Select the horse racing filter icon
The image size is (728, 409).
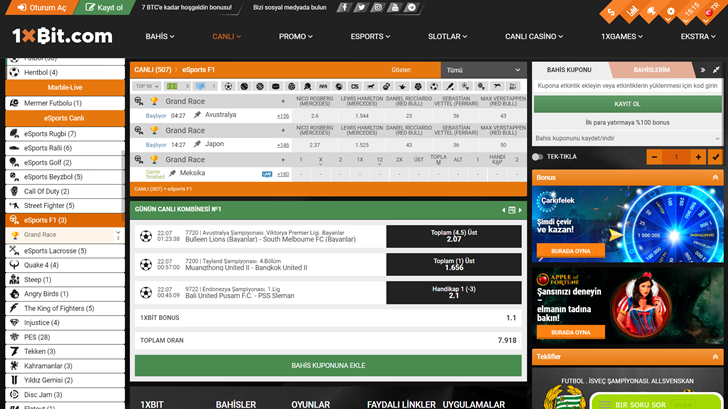click(370, 86)
